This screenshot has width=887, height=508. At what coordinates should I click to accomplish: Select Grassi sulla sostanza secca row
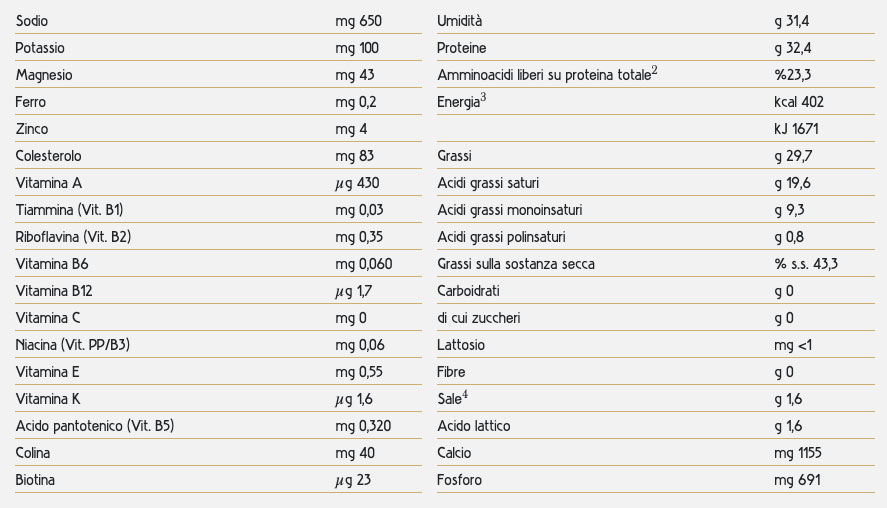point(656,264)
